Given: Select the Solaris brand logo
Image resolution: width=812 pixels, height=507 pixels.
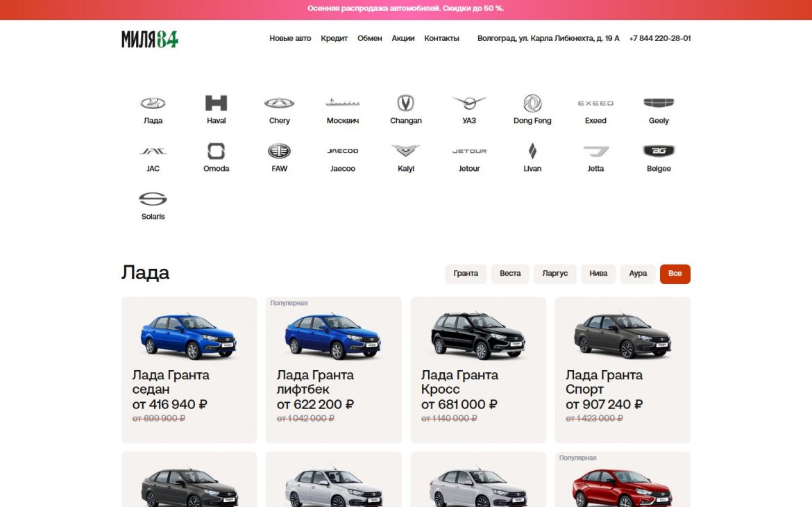Looking at the screenshot, I should [153, 199].
